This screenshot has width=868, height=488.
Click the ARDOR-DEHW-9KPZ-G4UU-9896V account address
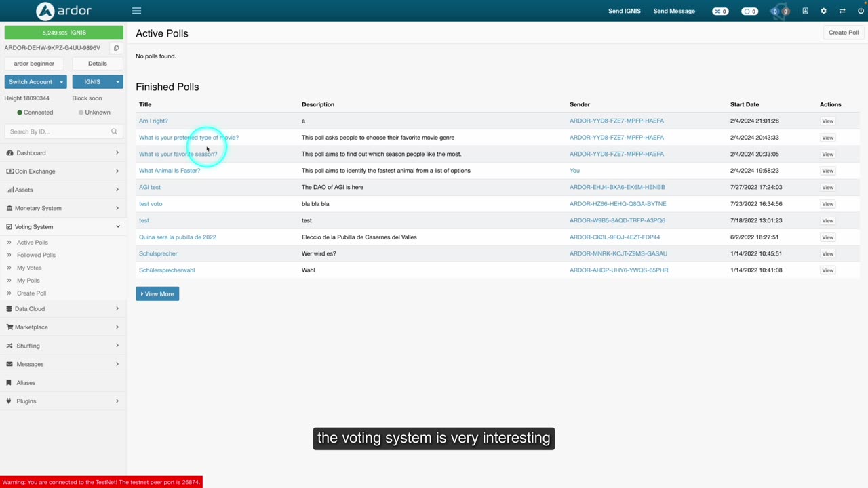[52, 48]
